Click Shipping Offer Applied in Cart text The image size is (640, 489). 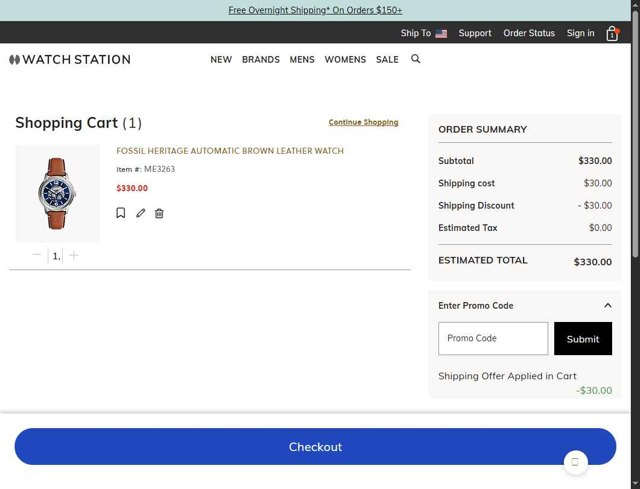click(507, 376)
